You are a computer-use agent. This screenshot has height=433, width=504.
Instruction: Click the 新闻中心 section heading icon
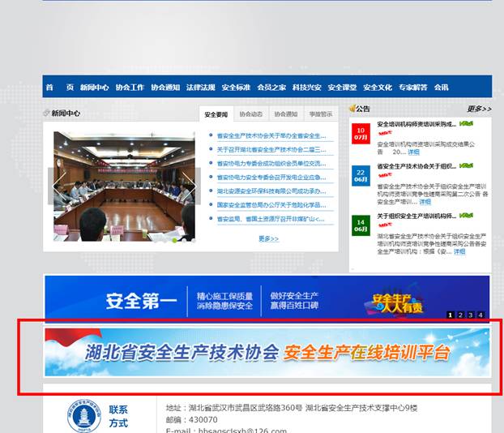pos(47,113)
